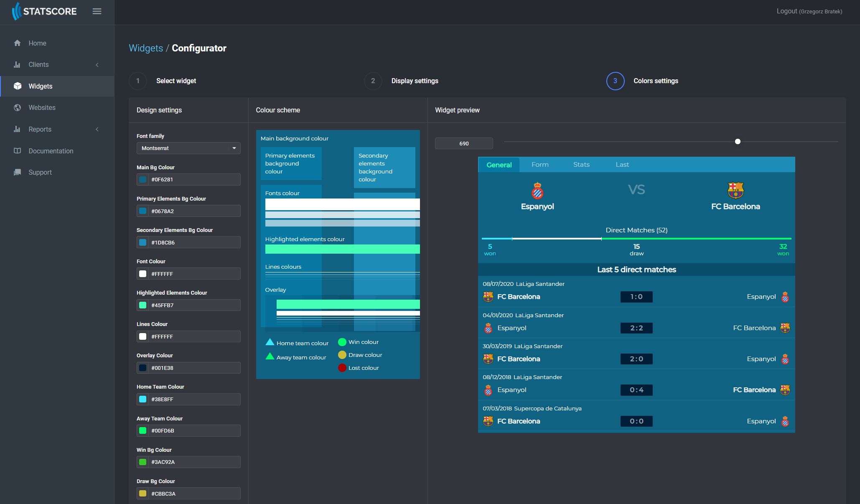The height and width of the screenshot is (504, 860).
Task: Open the Home menu item
Action: point(57,43)
